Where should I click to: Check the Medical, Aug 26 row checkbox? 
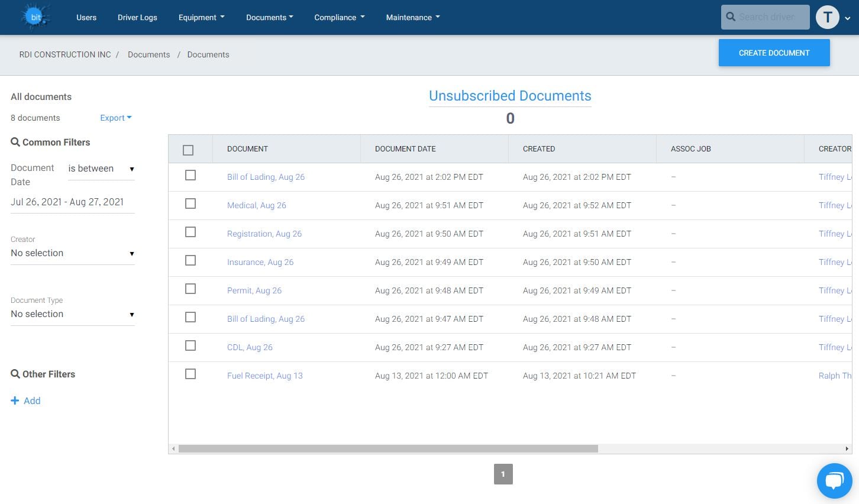tap(190, 203)
